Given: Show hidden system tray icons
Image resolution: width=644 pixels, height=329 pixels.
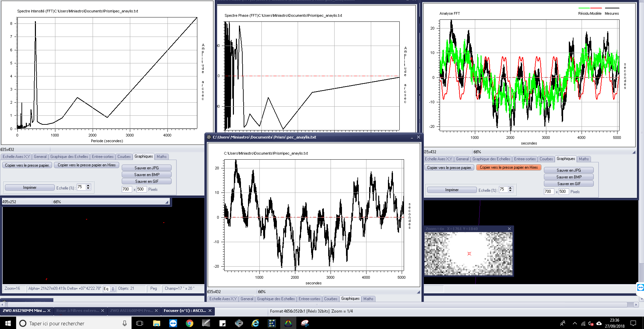Looking at the screenshot, I should [x=575, y=324].
